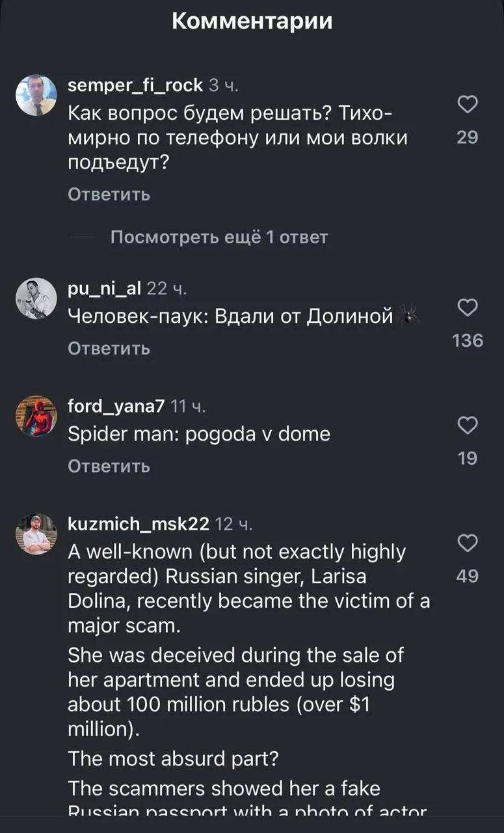This screenshot has height=833, width=504.
Task: Open pu_ni_al's profile avatar
Action: (x=36, y=298)
